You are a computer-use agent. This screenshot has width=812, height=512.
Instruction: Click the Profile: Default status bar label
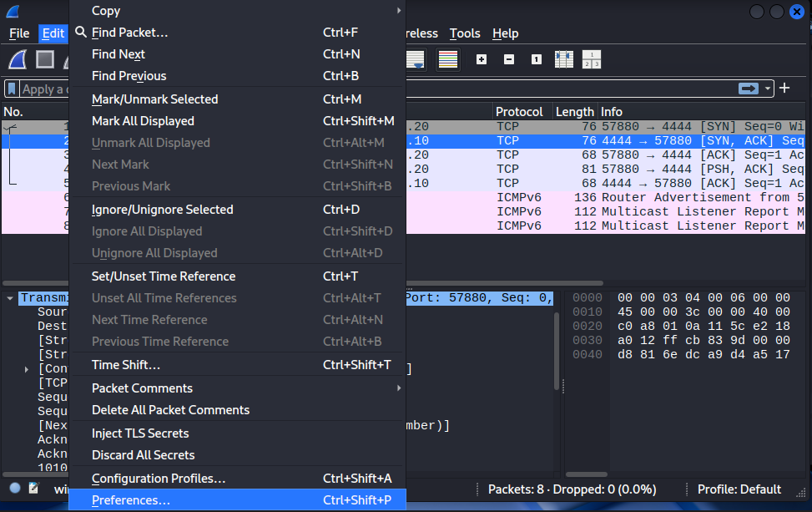pos(739,489)
